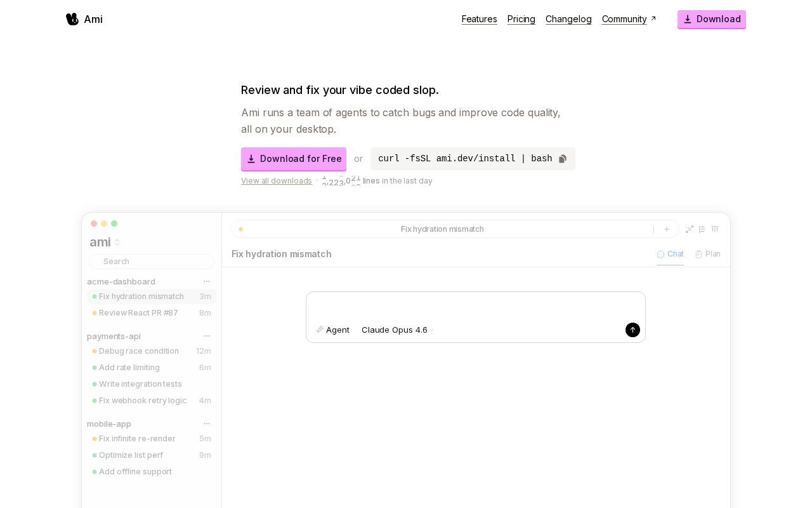Viewport: 812px width, 508px height.
Task: Click the green maximize dot in app preview
Action: coord(114,224)
